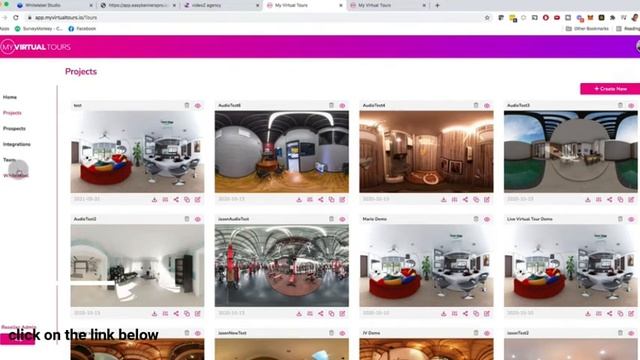Open the AudioTest4 project thumbnail

(x=426, y=152)
